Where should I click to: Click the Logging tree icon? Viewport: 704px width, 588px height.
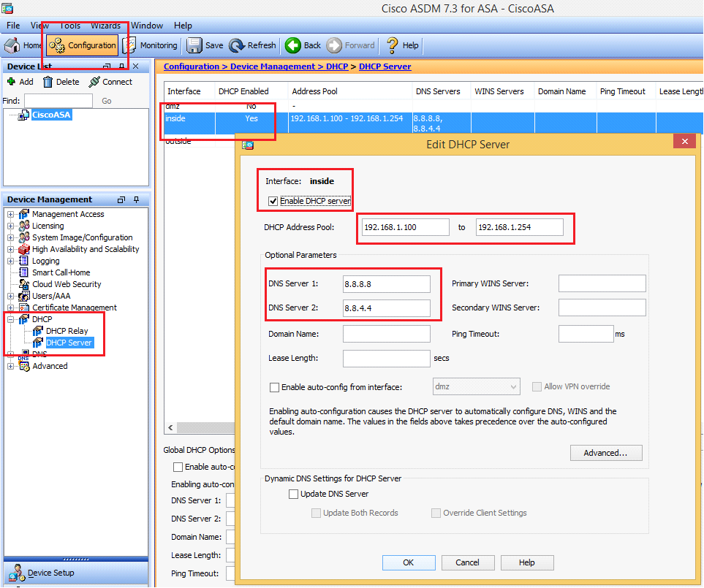pyautogui.click(x=24, y=261)
